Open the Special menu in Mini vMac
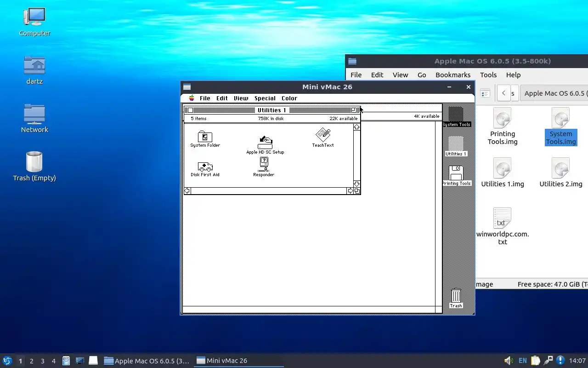 (x=265, y=98)
